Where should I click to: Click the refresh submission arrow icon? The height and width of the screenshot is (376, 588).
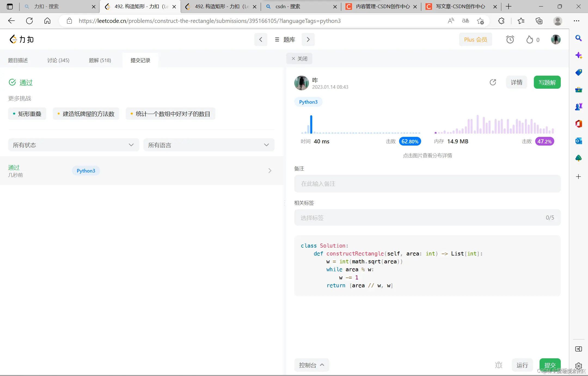coord(493,82)
